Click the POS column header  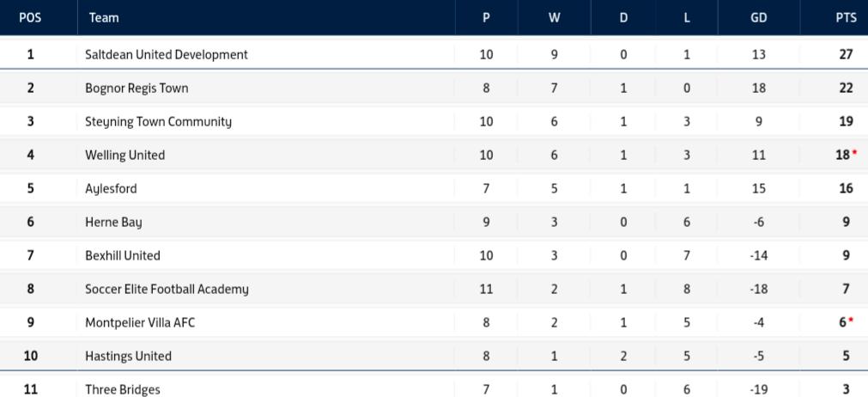pyautogui.click(x=30, y=17)
